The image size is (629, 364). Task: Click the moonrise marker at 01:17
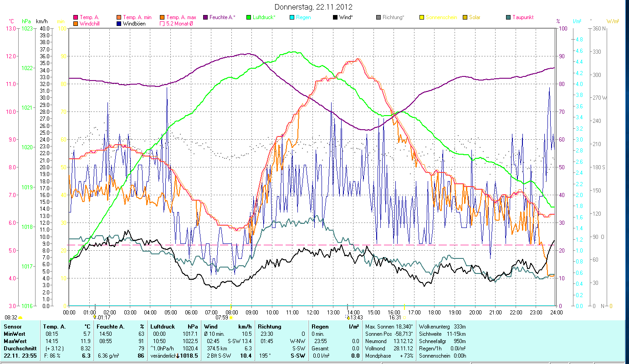point(95,317)
